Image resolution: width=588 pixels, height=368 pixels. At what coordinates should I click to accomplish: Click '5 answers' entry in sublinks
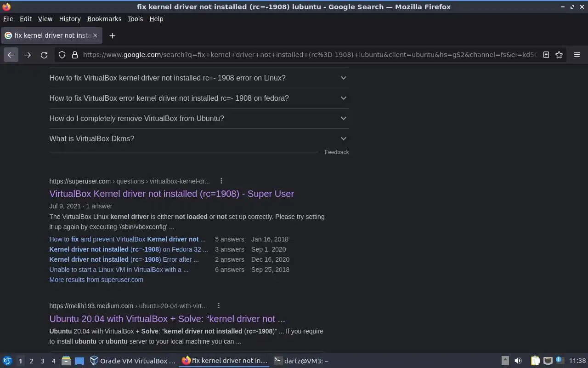coord(230,239)
